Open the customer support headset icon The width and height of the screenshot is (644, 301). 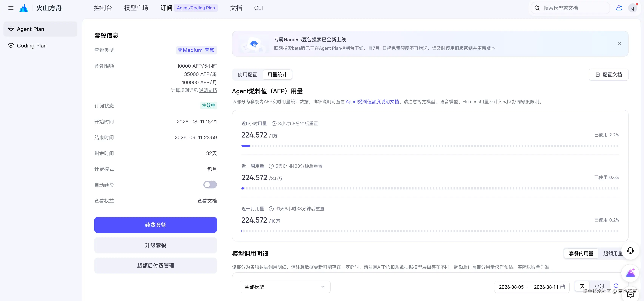630,250
